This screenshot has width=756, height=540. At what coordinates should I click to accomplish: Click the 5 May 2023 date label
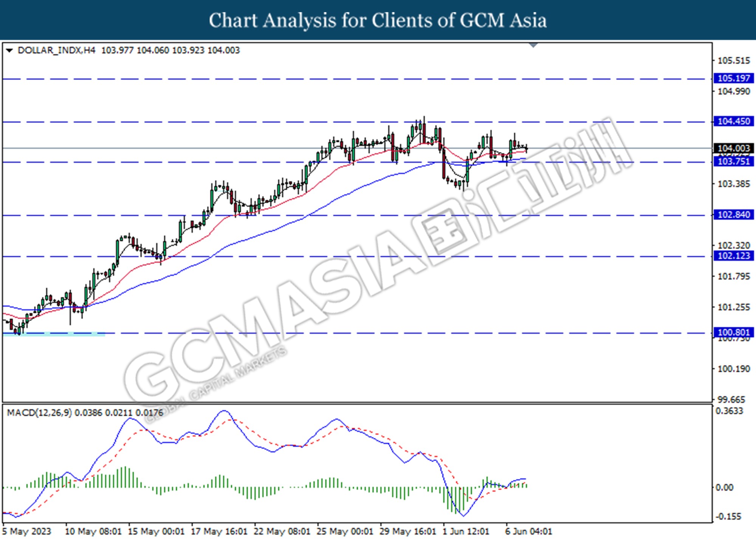click(x=26, y=532)
